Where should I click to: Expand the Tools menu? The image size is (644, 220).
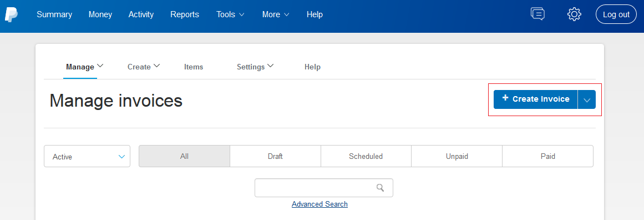pos(230,14)
